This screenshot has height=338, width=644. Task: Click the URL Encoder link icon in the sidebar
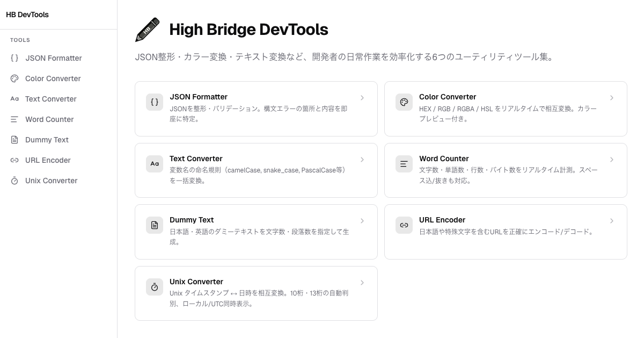coord(14,160)
